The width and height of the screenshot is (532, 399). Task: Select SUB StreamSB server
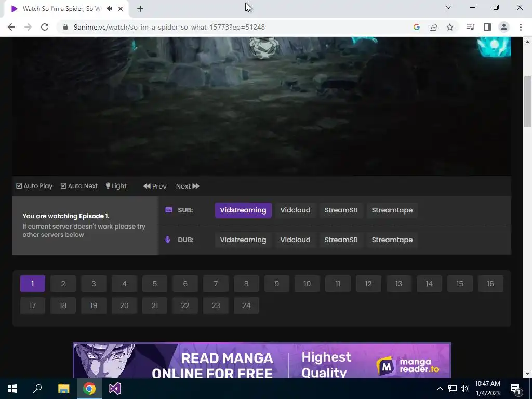click(341, 210)
